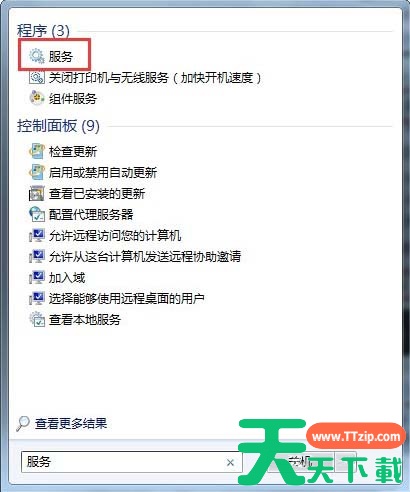Image resolution: width=410 pixels, height=492 pixels.
Task: Open 组件服务 from program results
Action: pyautogui.click(x=73, y=99)
